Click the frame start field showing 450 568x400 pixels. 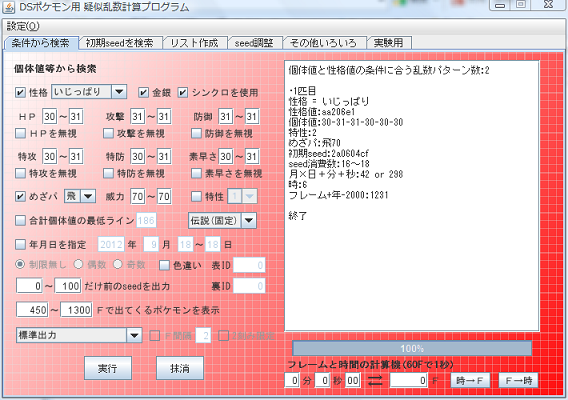[32, 310]
